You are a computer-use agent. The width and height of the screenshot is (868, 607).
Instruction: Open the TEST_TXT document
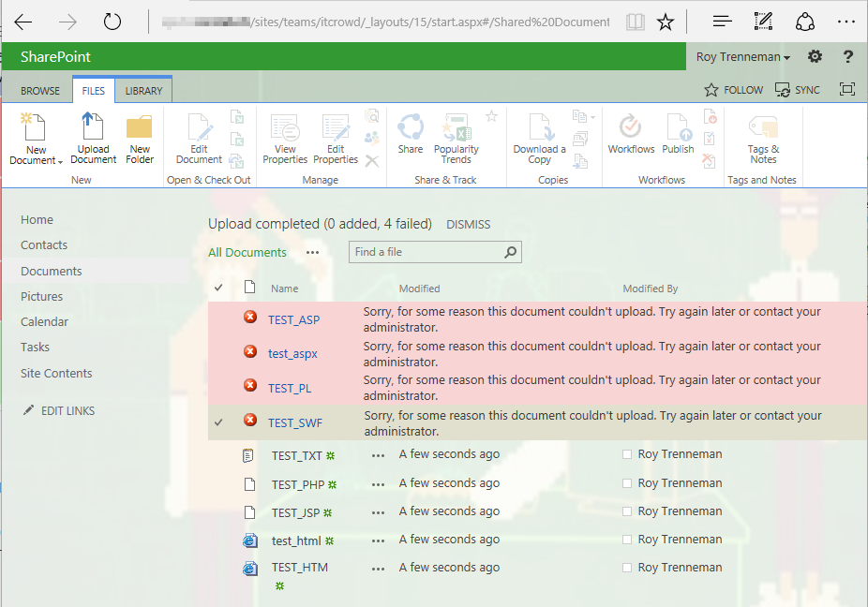(x=297, y=456)
